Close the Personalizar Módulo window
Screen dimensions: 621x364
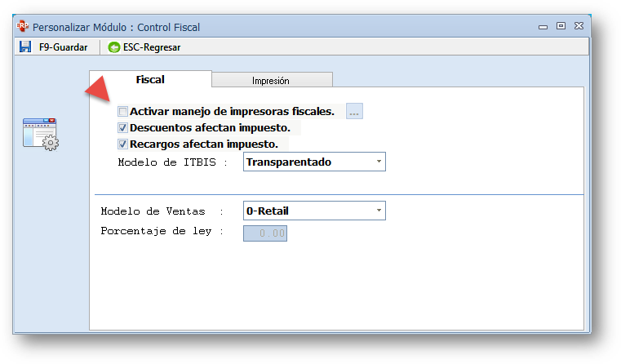578,27
